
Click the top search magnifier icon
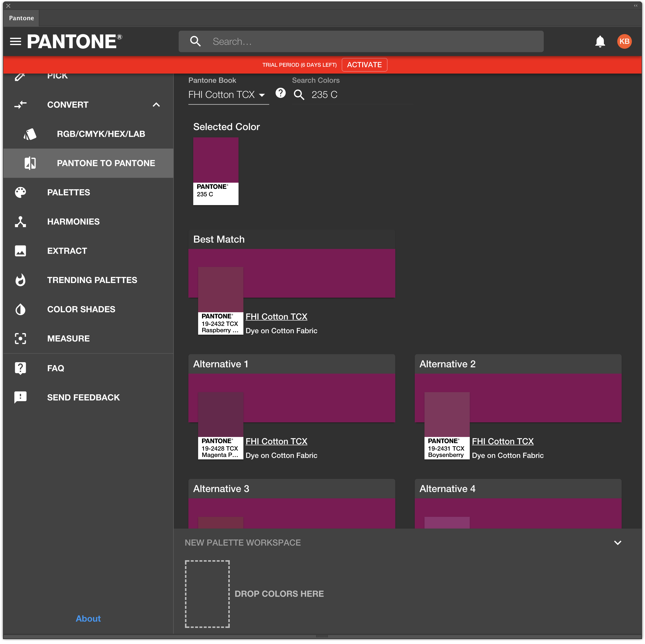(x=195, y=41)
